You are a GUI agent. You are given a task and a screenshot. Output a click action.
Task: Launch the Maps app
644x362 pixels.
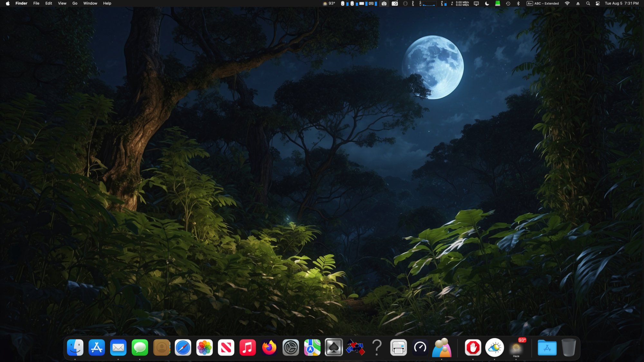[312, 348]
